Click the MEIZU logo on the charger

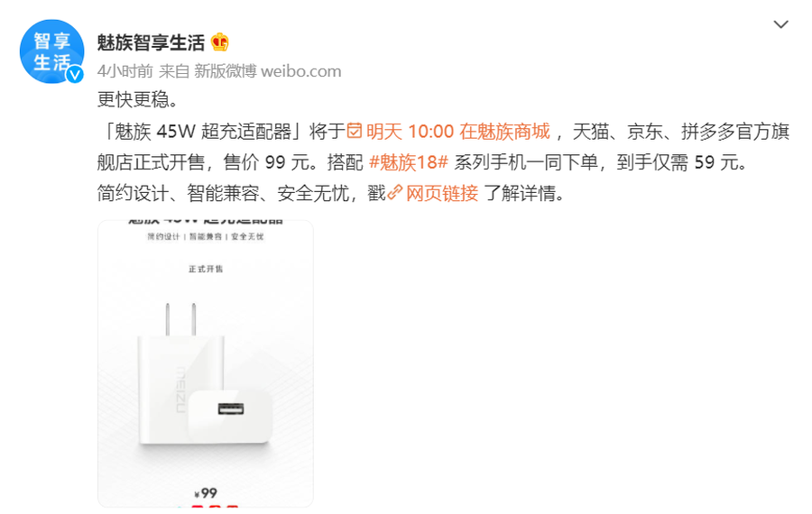[x=180, y=390]
